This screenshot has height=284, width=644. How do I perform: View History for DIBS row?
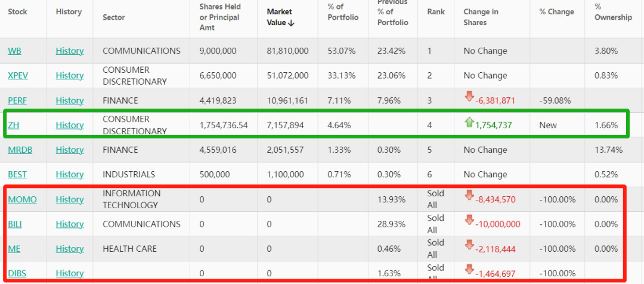pyautogui.click(x=70, y=274)
